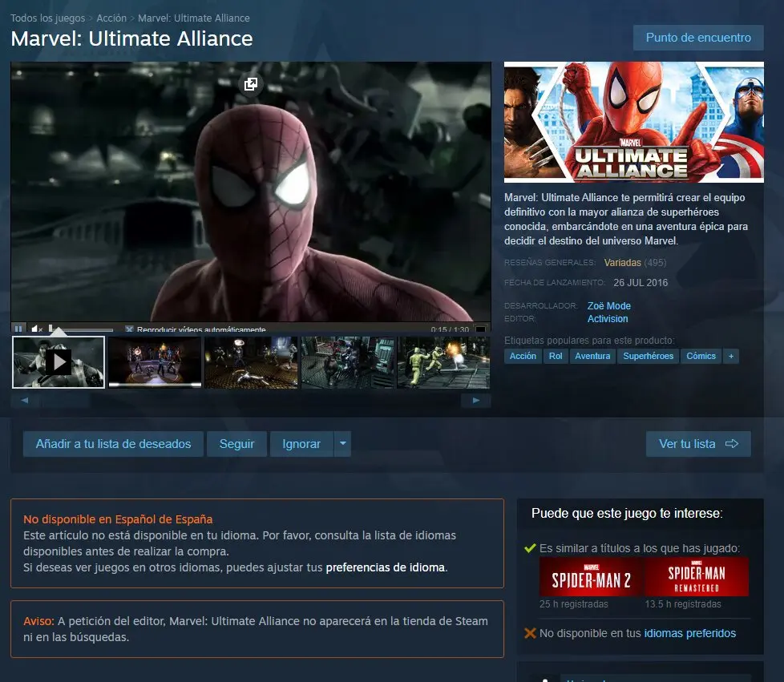
Task: Select the Acción tag
Action: click(x=523, y=356)
